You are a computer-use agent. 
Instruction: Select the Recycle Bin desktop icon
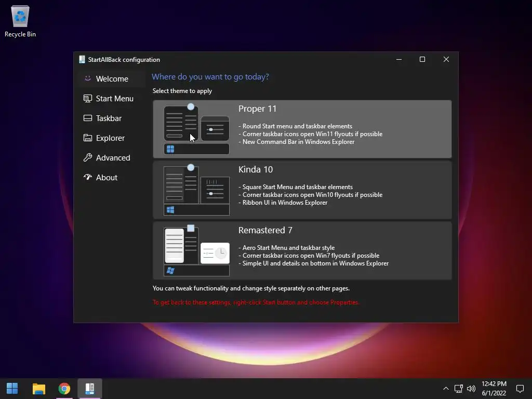click(20, 21)
